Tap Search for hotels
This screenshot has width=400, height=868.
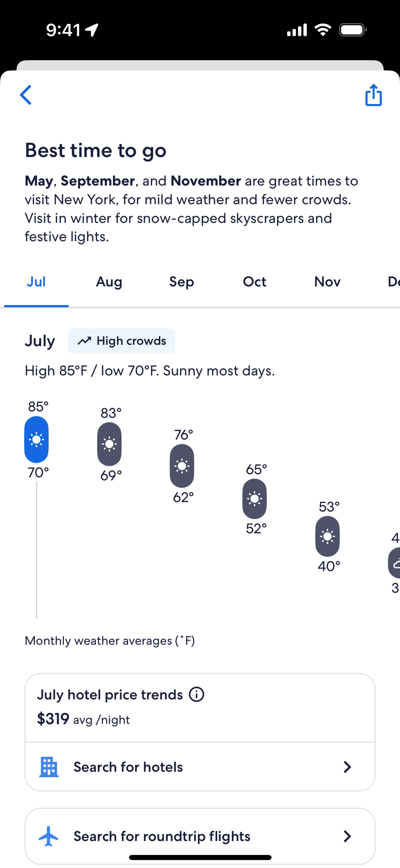pyautogui.click(x=200, y=767)
